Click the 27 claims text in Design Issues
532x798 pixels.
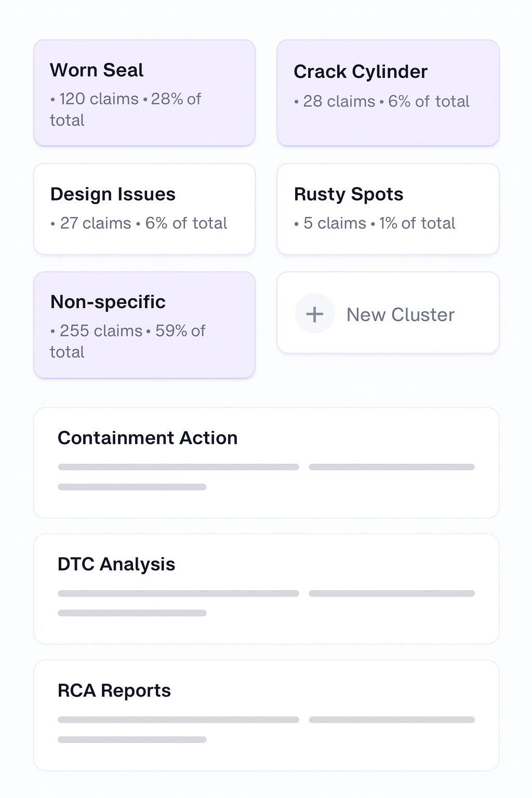point(96,223)
